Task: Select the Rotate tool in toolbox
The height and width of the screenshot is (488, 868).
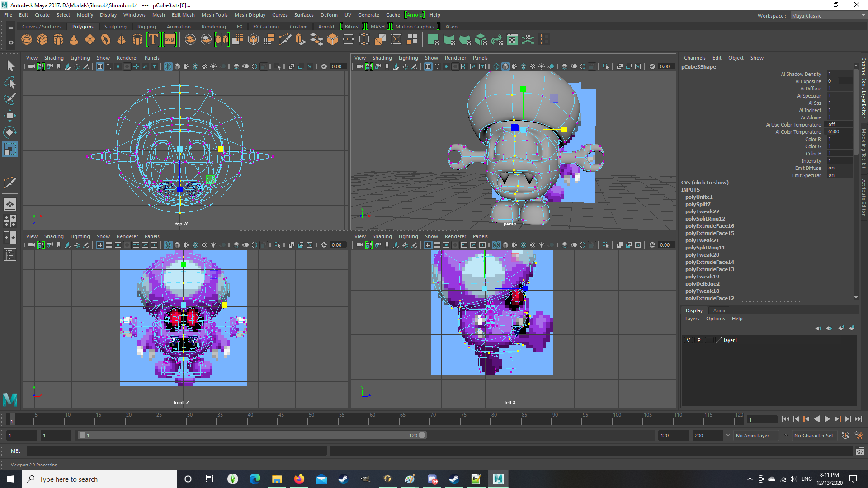Action: point(10,132)
